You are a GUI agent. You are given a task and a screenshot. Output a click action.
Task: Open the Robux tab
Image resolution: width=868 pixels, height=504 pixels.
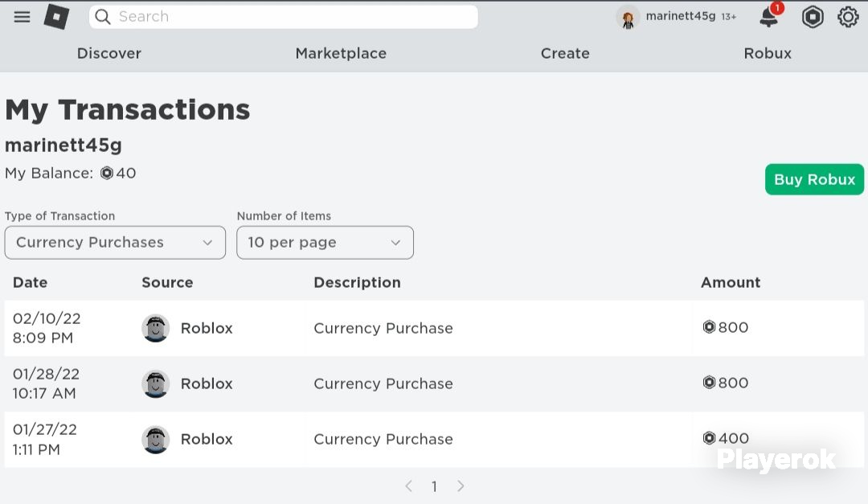[768, 53]
